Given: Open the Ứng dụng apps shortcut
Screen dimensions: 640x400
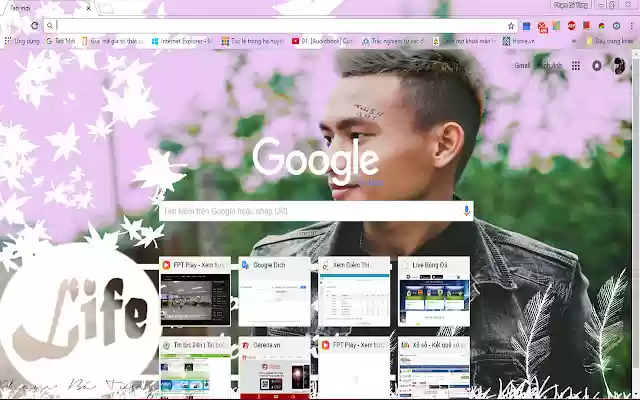Looking at the screenshot, I should pos(22,41).
